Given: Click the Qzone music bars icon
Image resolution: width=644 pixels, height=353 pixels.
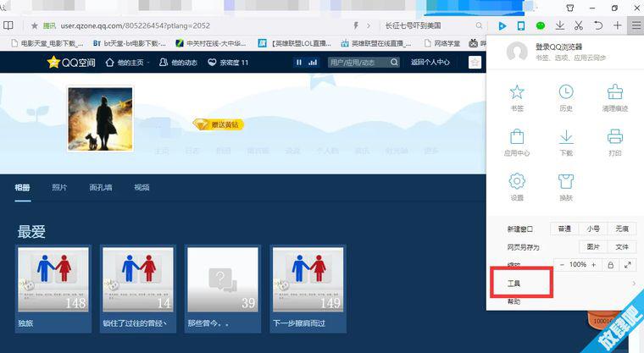Looking at the screenshot, I should click(313, 63).
